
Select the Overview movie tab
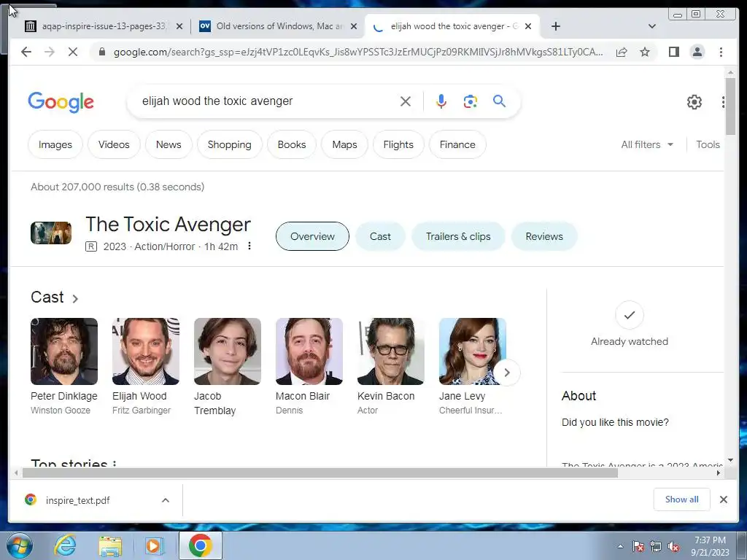(312, 236)
